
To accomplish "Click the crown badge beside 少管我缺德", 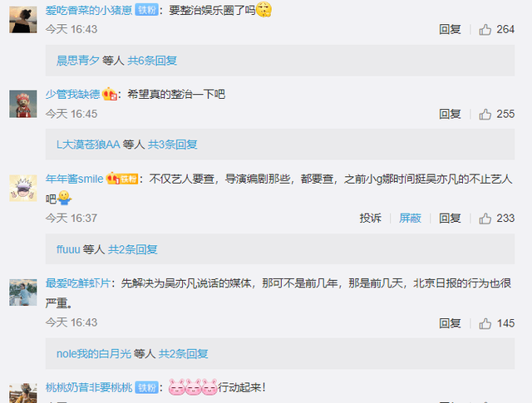I will tap(109, 94).
